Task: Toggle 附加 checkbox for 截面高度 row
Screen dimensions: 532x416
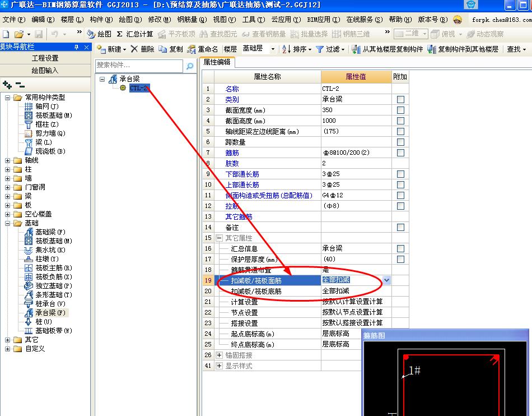Action: click(x=400, y=121)
